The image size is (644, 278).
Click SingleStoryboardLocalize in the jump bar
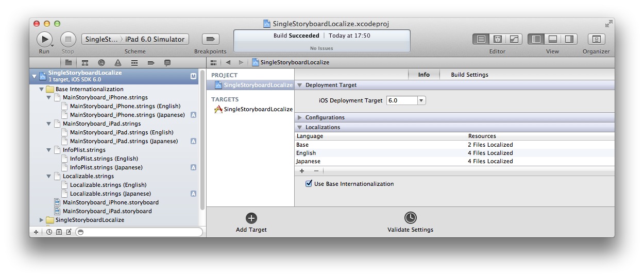click(291, 62)
